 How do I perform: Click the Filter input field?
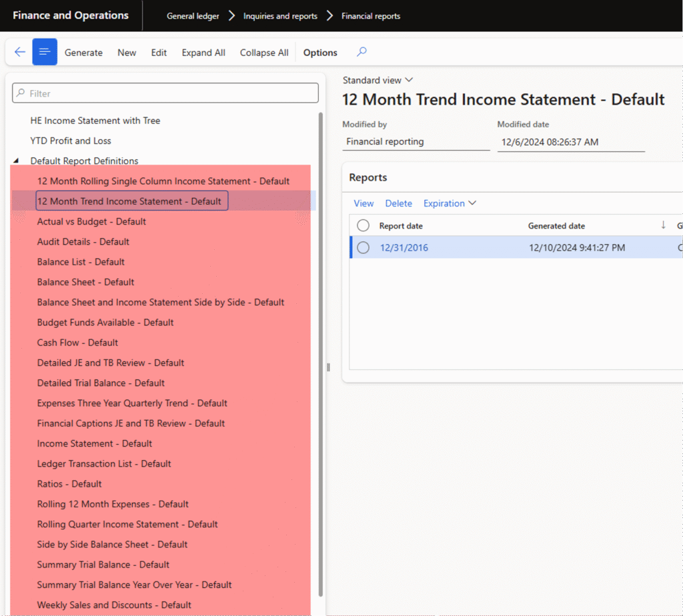(165, 93)
